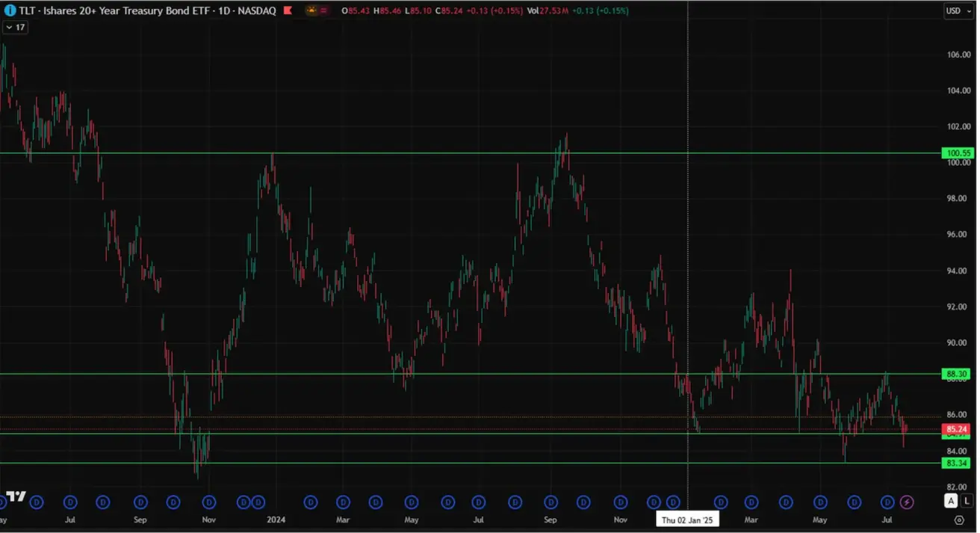980x533 pixels.
Task: Click the open value O85.43
Action: (x=356, y=11)
